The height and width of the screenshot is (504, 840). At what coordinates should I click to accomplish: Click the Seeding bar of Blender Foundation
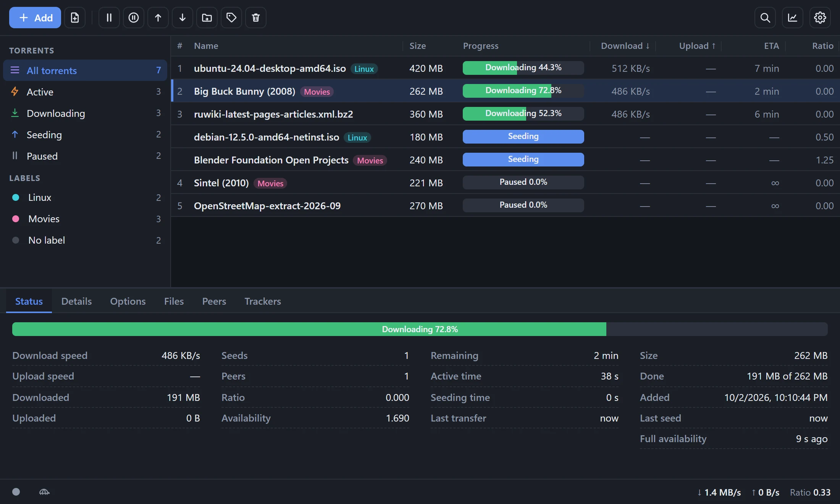click(x=523, y=160)
